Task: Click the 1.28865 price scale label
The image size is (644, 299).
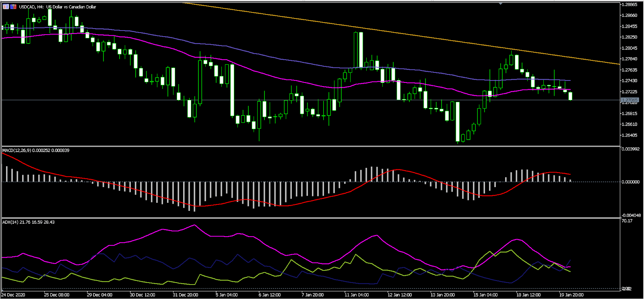Action: (630, 4)
